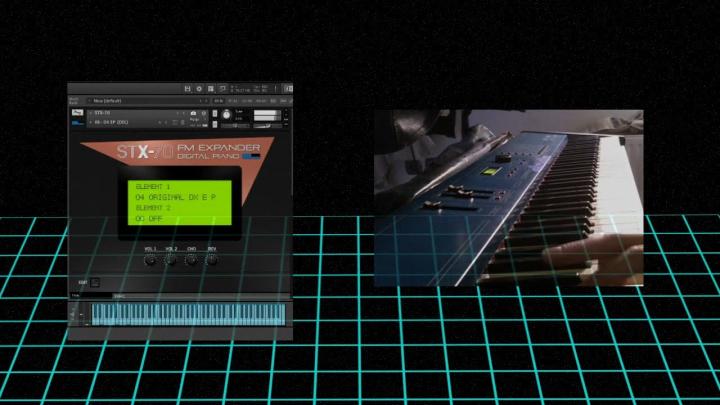
Task: Click the VOL 2 knob
Action: [x=170, y=260]
